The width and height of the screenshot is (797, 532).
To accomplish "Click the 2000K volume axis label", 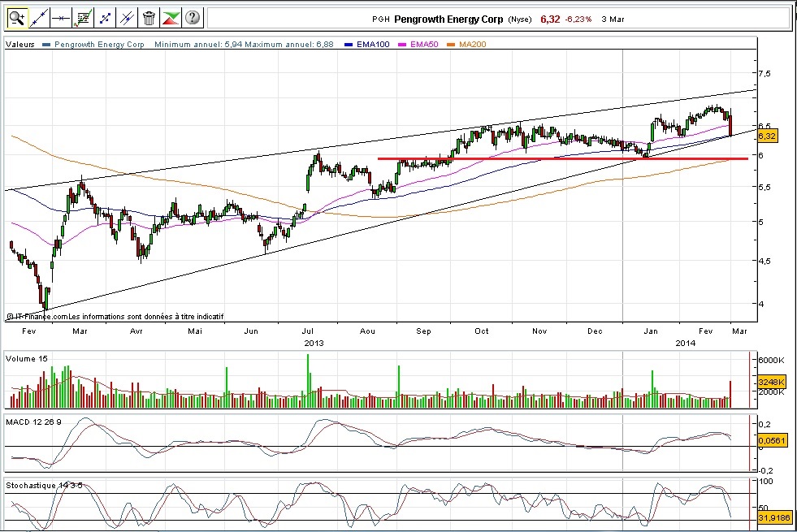I will point(772,391).
